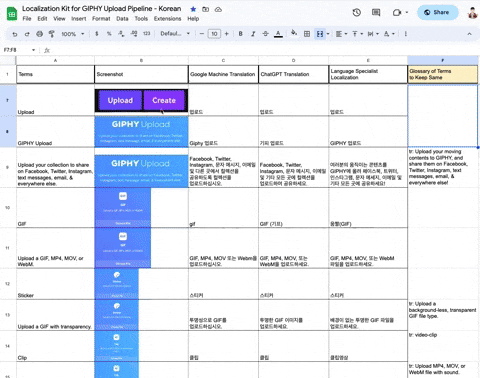Open version history clock icon
The image size is (480, 378).
[357, 13]
